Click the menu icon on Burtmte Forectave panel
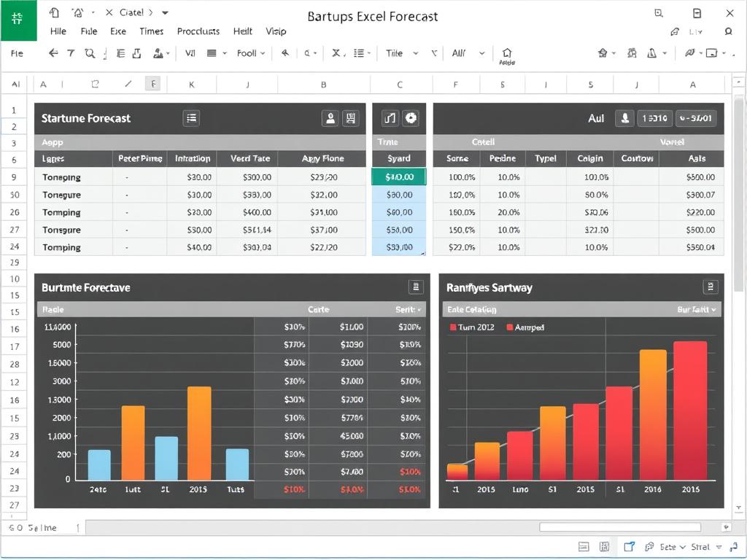 pos(416,287)
